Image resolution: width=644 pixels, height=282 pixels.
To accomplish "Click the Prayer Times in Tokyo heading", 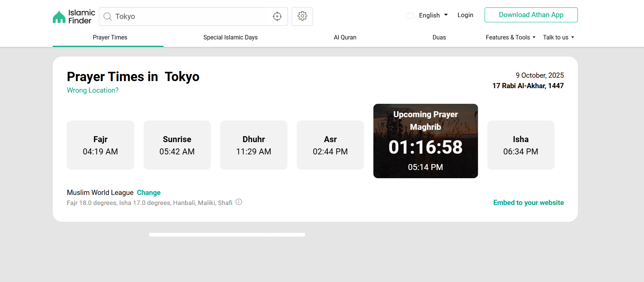I will 133,77.
